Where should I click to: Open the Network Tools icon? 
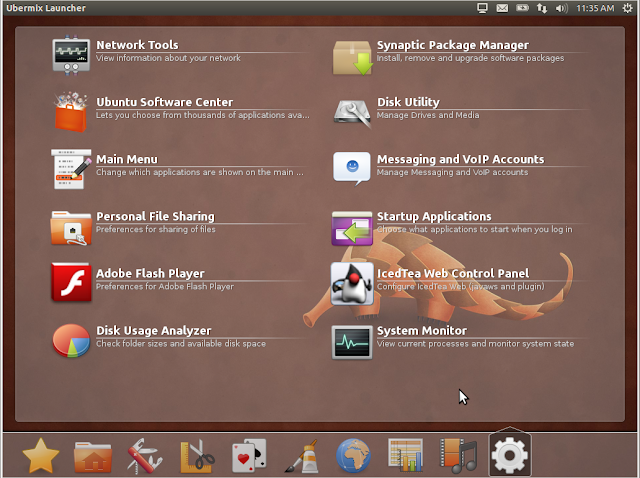pos(71,55)
